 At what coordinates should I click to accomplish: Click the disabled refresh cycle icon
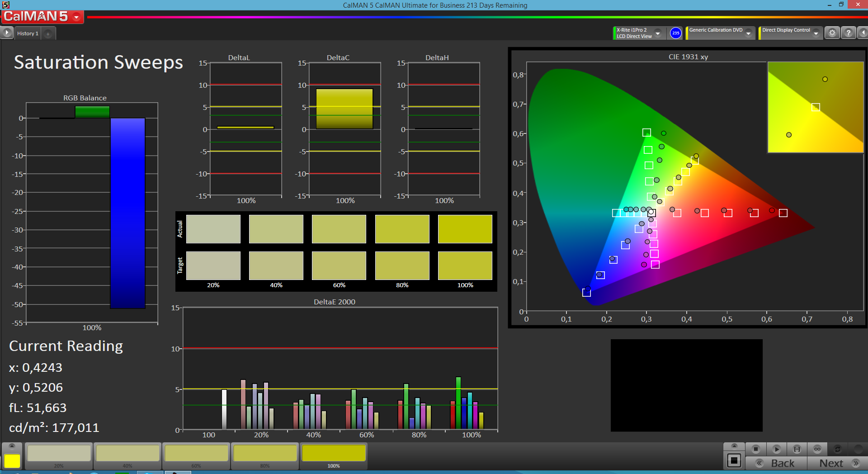point(837,449)
